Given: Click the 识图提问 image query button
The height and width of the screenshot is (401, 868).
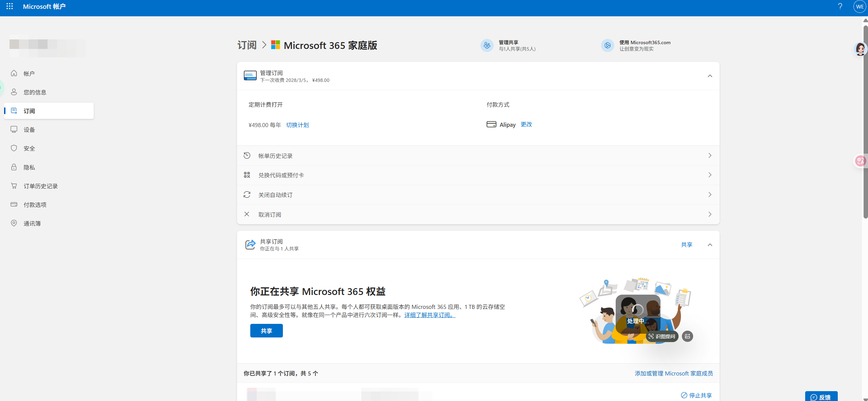Looking at the screenshot, I should [662, 336].
